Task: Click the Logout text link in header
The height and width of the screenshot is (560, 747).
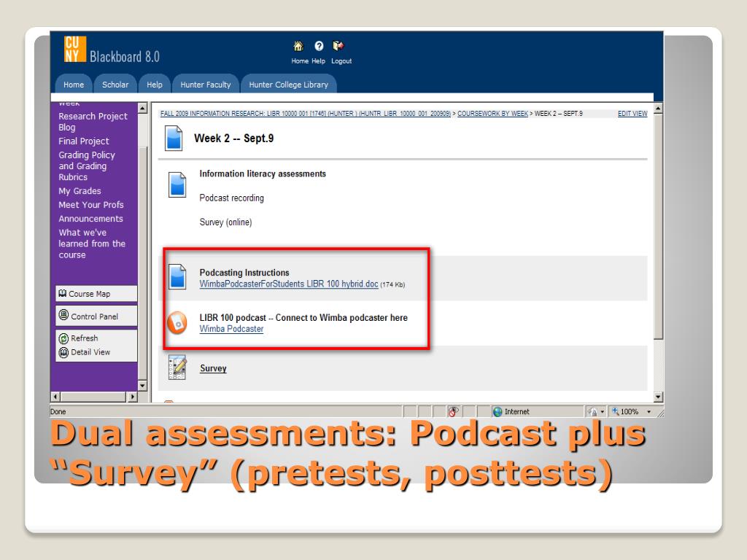Action: 341,61
